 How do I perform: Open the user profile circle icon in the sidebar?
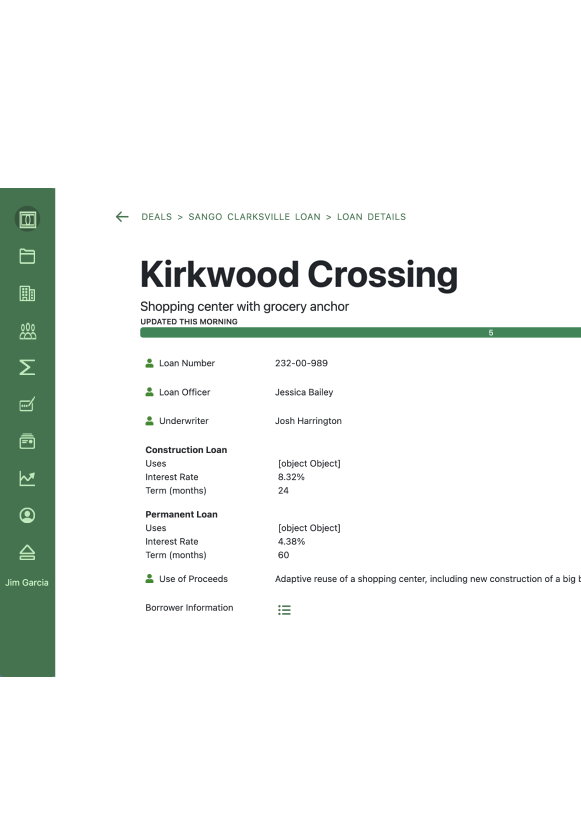coord(27,516)
